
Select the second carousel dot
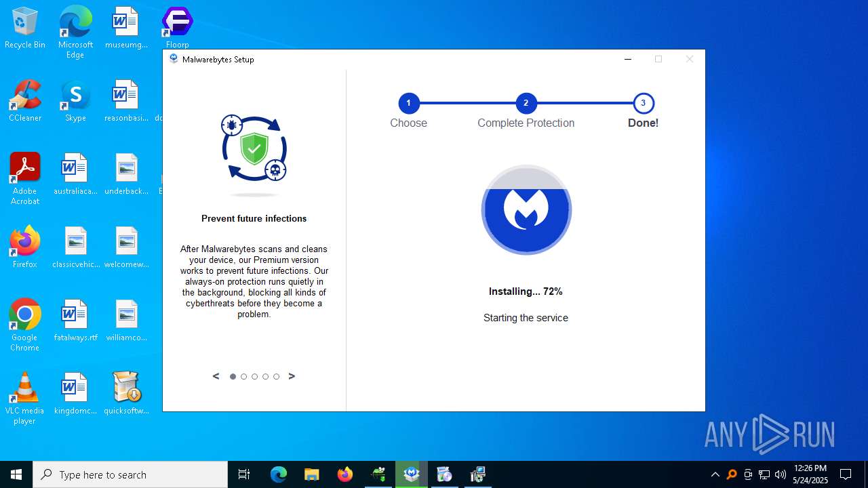[243, 376]
